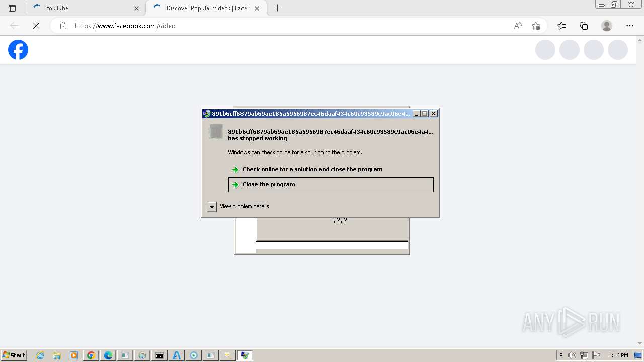Open a new browser tab

point(277,8)
